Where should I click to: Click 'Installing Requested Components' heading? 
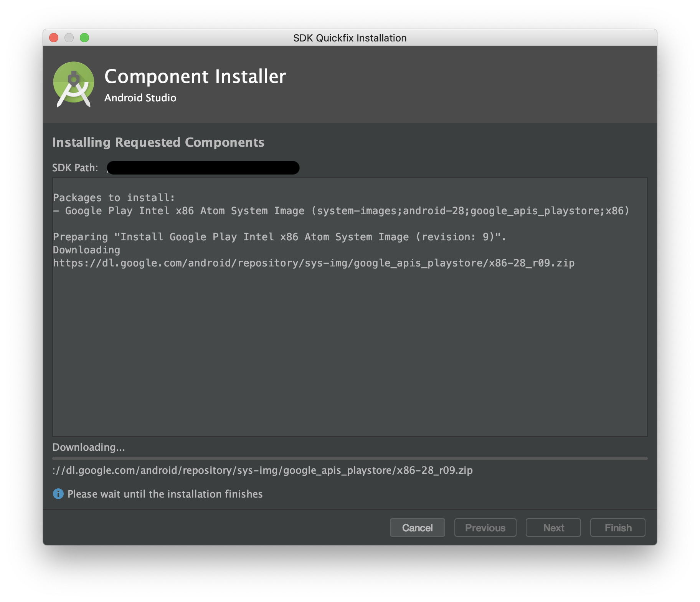[x=158, y=142]
